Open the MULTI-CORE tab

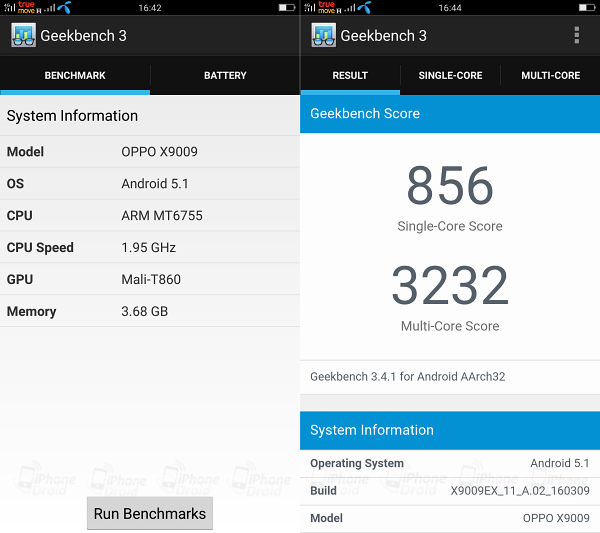[550, 75]
